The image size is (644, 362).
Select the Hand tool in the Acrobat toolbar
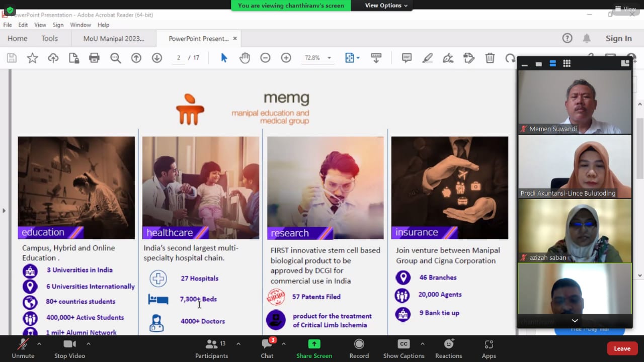245,58
